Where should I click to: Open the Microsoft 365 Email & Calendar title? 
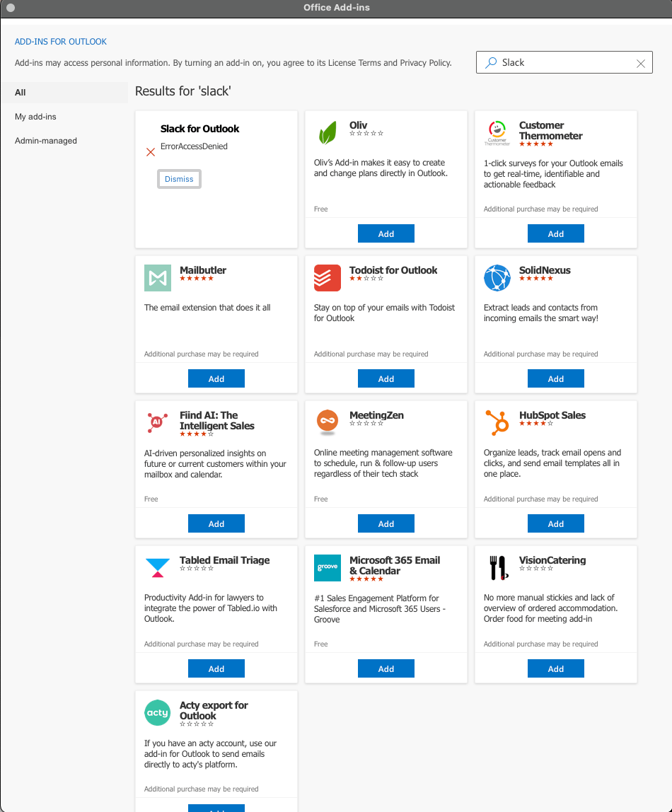coord(395,566)
